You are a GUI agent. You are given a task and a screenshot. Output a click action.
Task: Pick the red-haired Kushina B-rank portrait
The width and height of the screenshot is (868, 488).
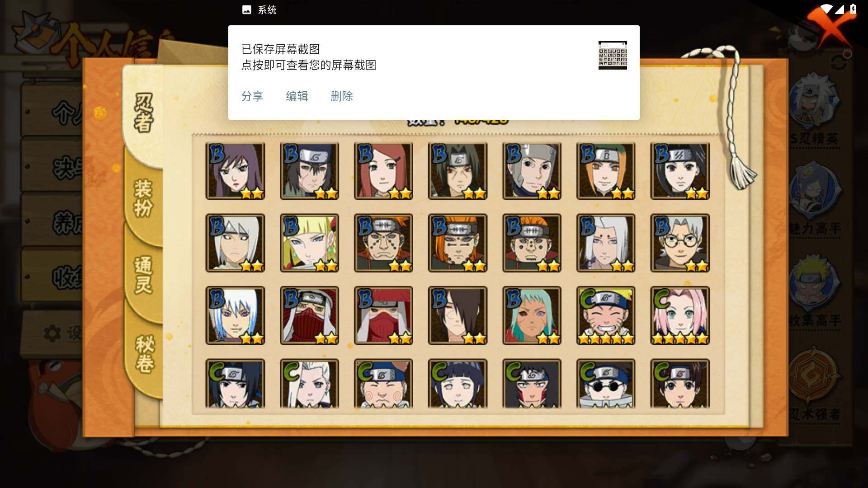[x=383, y=171]
